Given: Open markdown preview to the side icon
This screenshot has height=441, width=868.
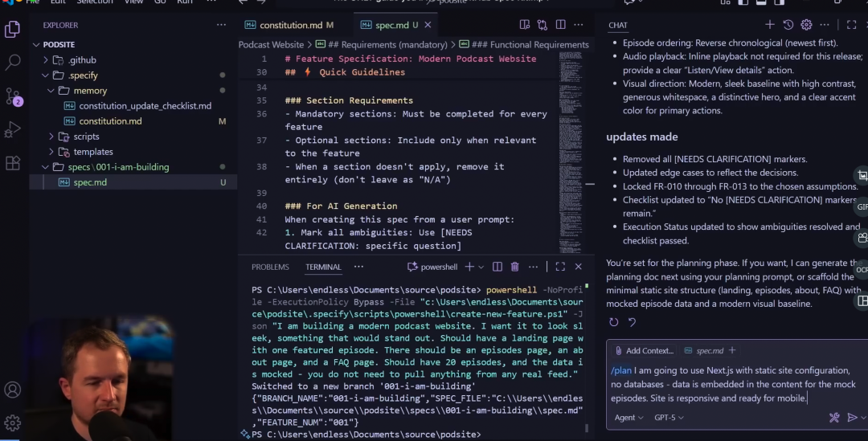Looking at the screenshot, I should pyautogui.click(x=525, y=25).
